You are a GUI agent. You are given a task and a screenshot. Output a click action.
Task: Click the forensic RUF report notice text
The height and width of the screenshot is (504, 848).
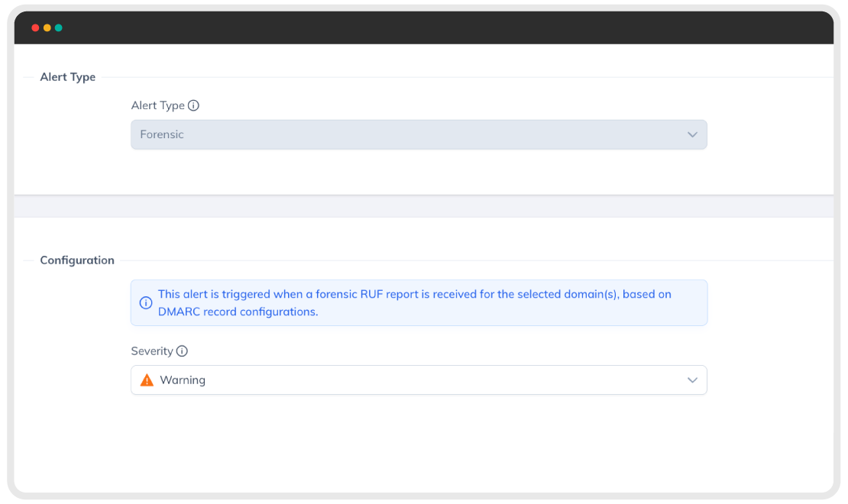[x=414, y=303]
